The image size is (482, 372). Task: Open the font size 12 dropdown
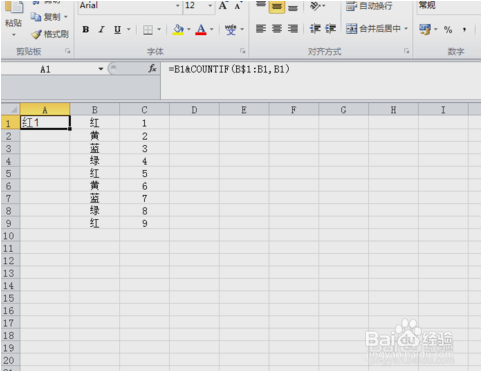point(210,6)
